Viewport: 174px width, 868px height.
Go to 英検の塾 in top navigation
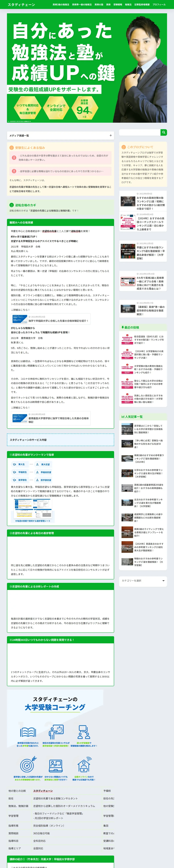pyautogui.click(x=99, y=5)
